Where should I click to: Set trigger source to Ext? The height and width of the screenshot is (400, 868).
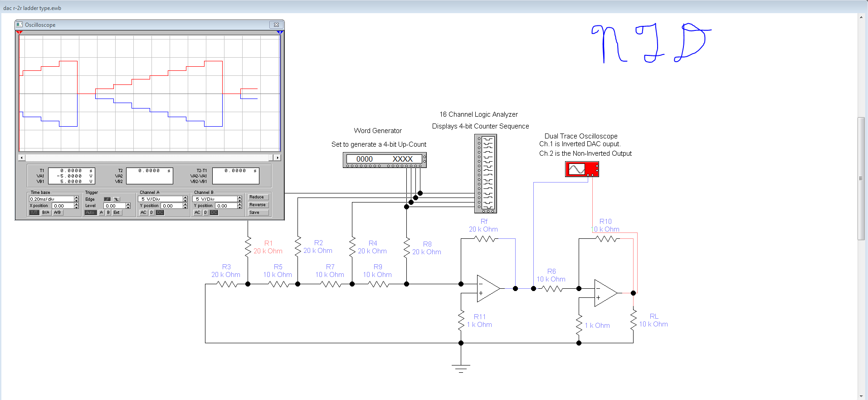point(117,212)
